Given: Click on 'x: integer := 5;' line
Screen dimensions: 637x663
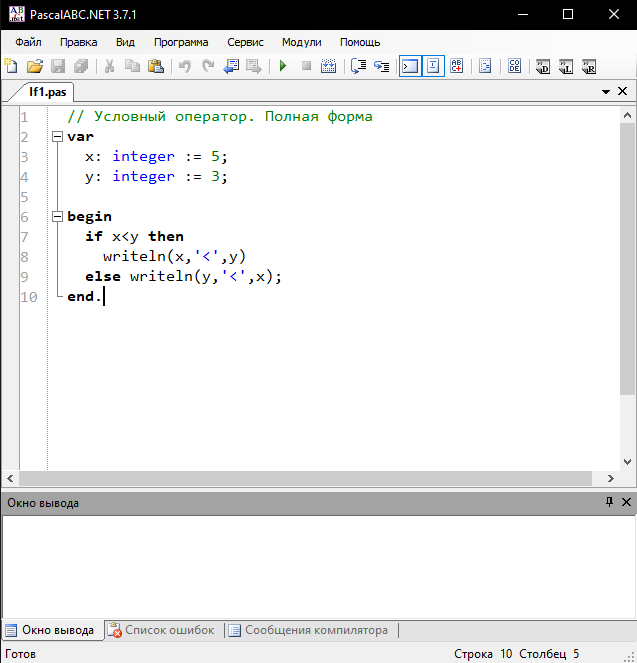Looking at the screenshot, I should click(156, 156).
